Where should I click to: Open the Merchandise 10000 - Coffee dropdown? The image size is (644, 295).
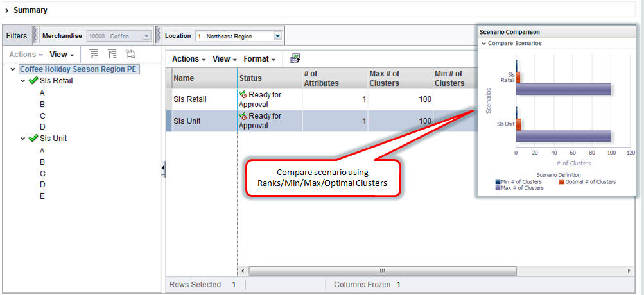click(x=119, y=36)
